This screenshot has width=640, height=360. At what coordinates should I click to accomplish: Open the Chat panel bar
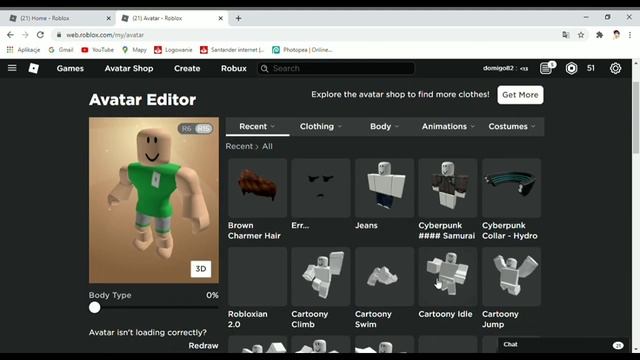[563, 344]
